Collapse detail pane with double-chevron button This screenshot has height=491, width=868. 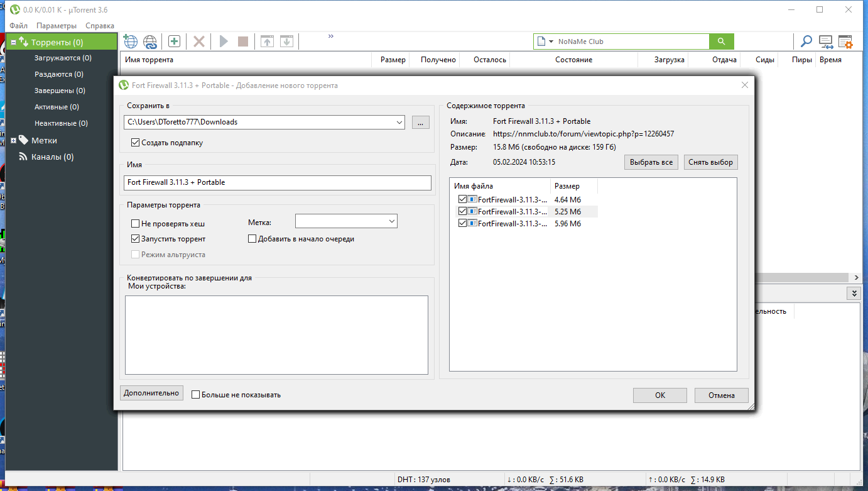[853, 293]
